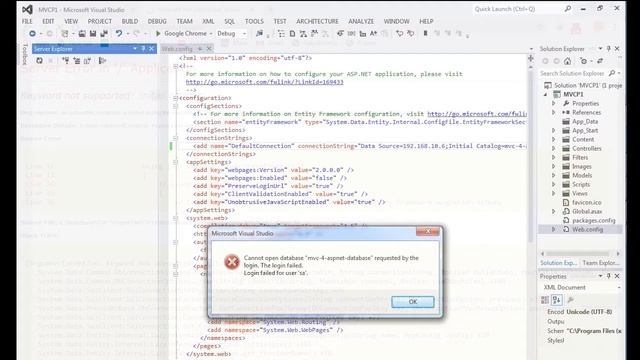Close the Web.config tab

coord(209,49)
